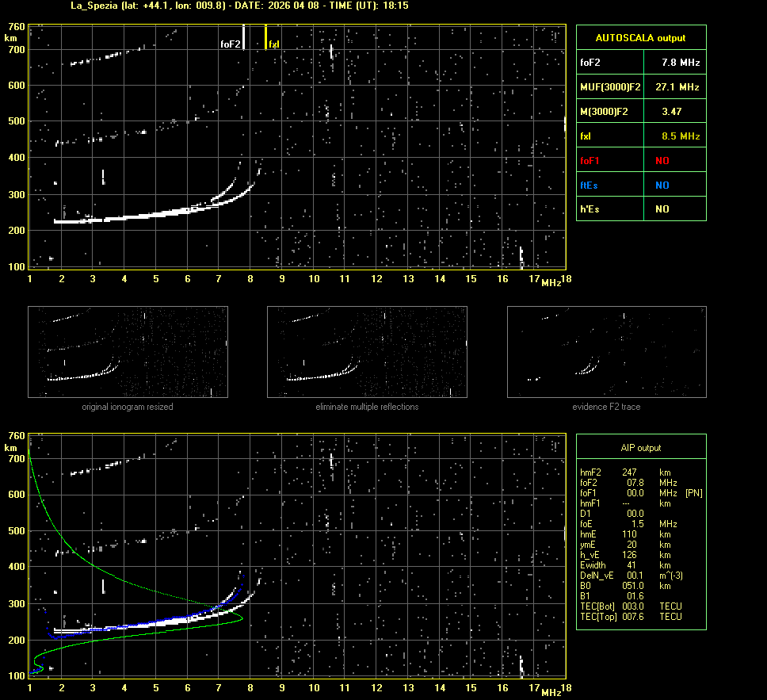Select the 'original ionogram resized' thumbnail
This screenshot has height=700, width=767.
pos(128,352)
